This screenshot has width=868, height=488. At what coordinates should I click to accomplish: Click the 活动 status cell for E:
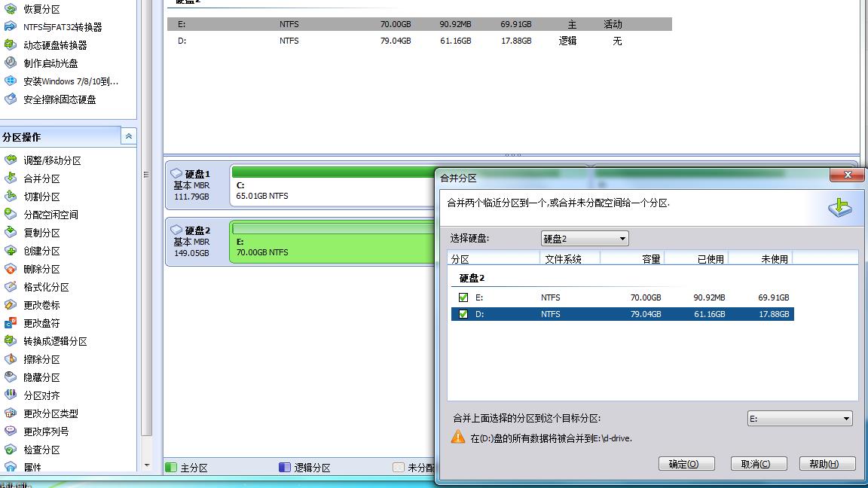pos(613,24)
